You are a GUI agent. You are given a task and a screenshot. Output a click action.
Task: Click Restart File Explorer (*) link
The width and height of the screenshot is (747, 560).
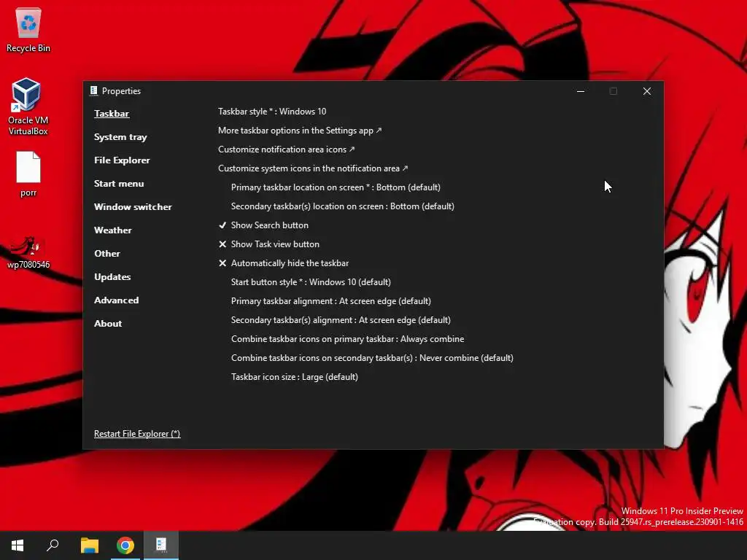137,434
